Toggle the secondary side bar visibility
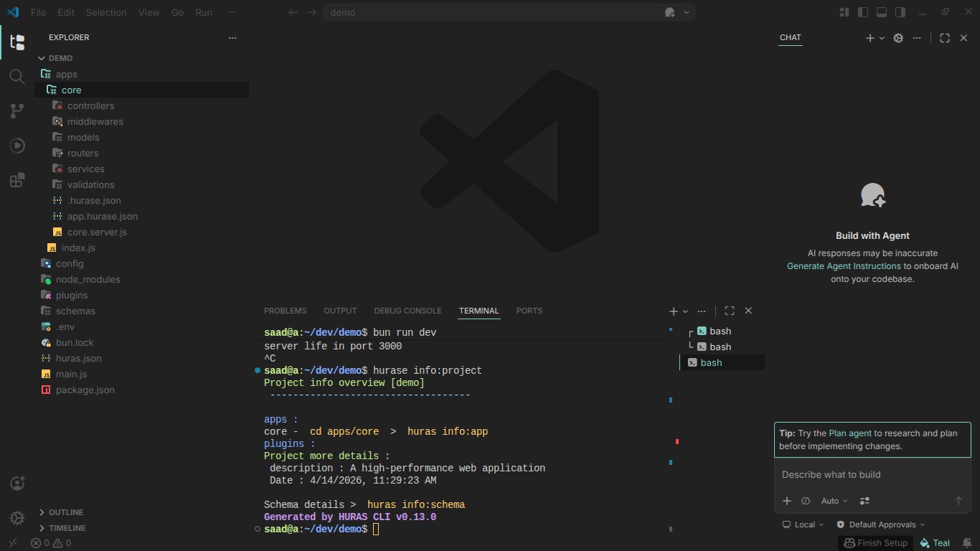Viewport: 980px width, 551px height. [x=900, y=12]
